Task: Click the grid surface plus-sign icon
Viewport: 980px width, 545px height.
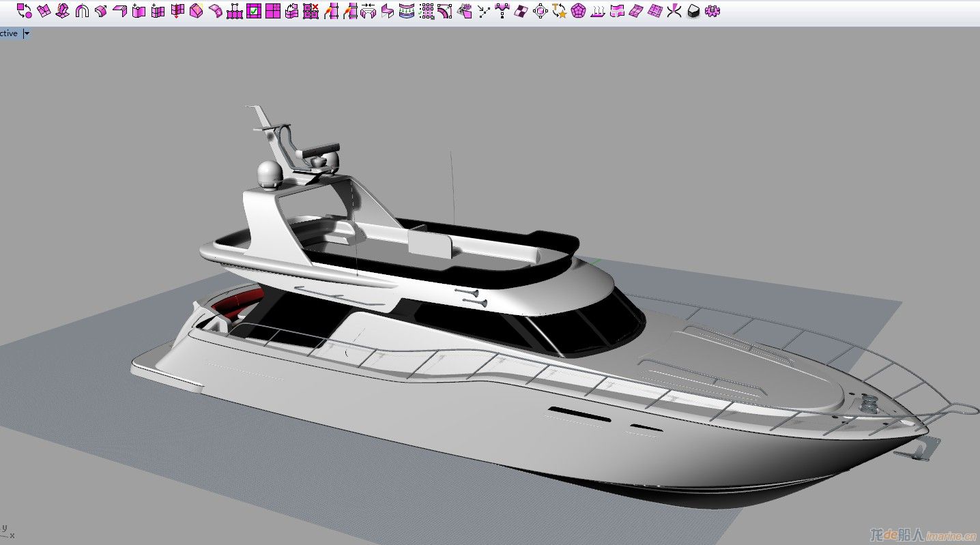Action: coord(158,11)
